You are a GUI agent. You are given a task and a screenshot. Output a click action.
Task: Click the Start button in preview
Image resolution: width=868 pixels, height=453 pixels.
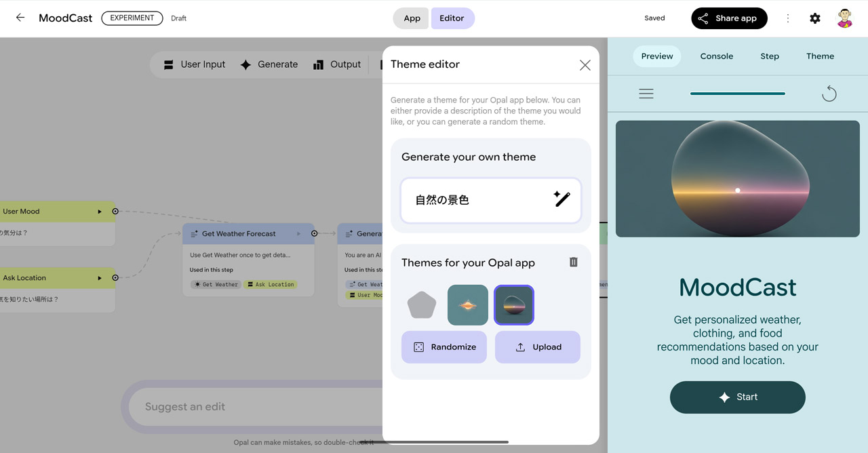[737, 397]
